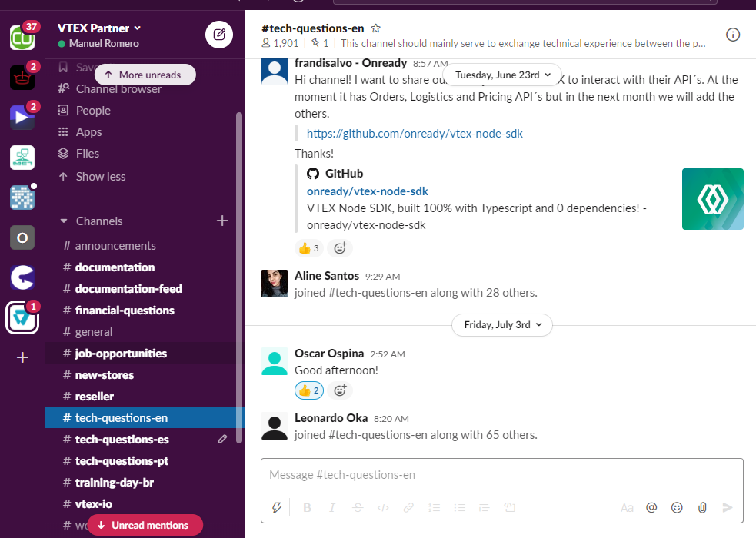Open the emoji picker

click(x=677, y=508)
